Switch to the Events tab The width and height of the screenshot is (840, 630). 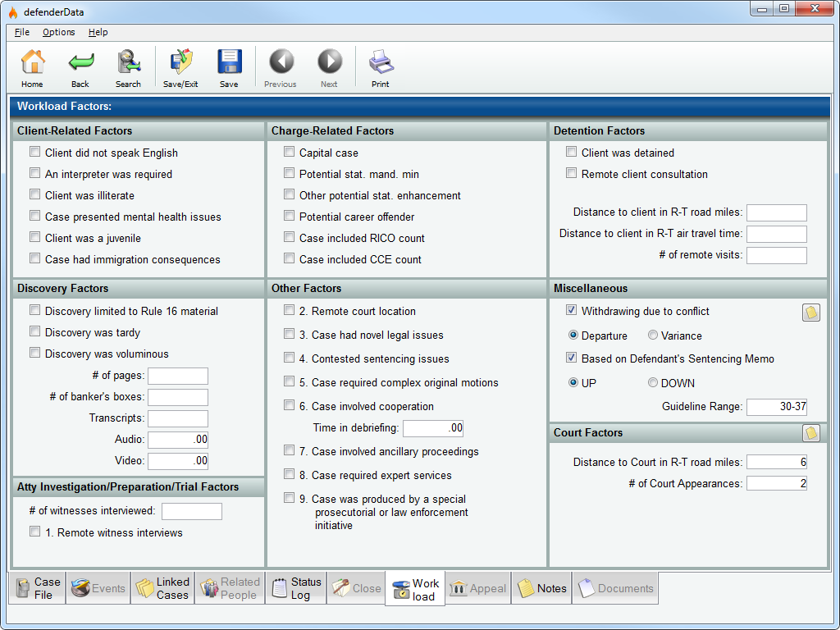coord(98,587)
